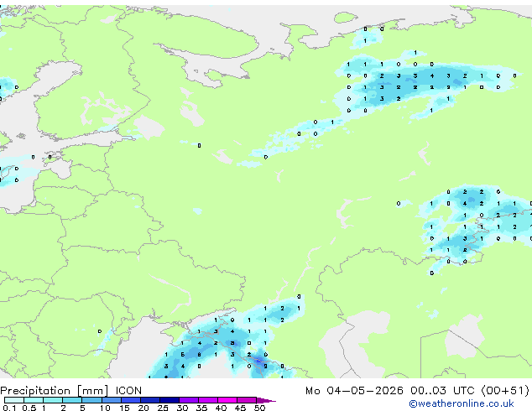
Task: Select the 35–40 mm legend swatch
Action: point(208,400)
